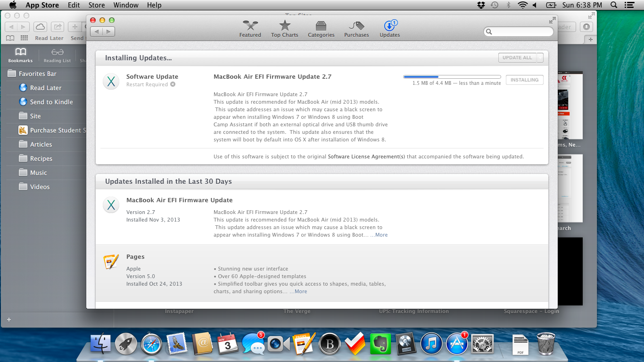Open the Edit menu

coord(74,5)
